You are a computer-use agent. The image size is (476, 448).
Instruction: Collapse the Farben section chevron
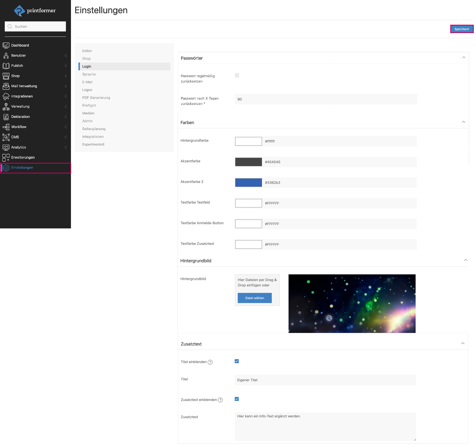click(x=463, y=122)
